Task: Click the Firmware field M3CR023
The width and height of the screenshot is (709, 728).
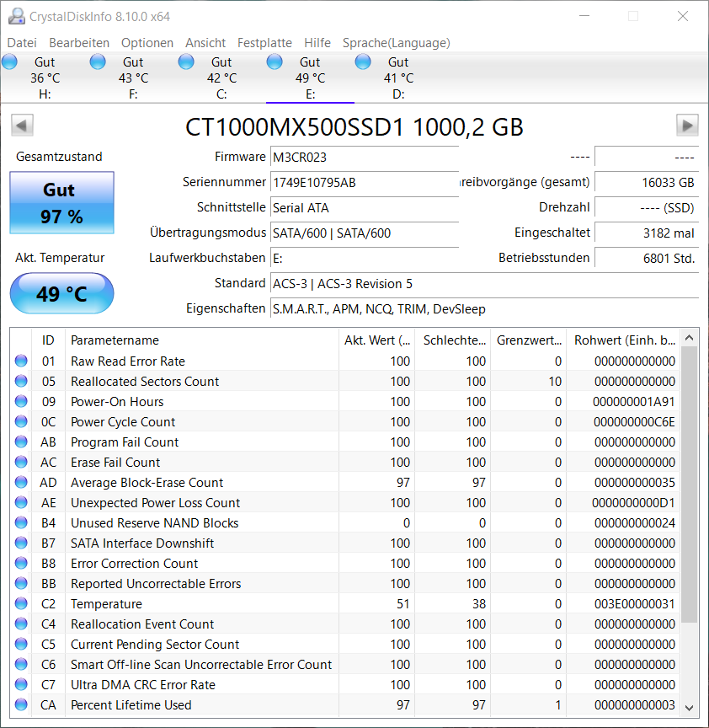Action: 365,158
